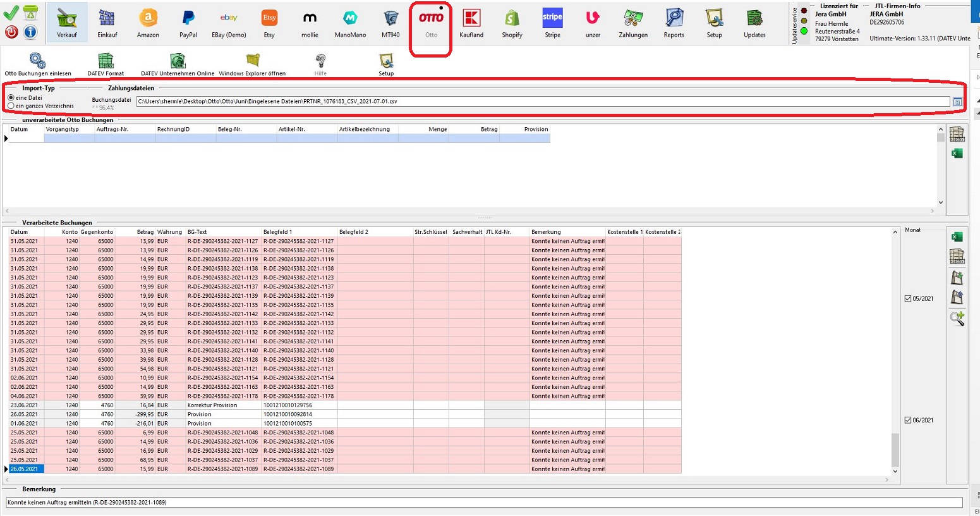Click the magnifier with plus icon
980x516 pixels.
click(x=957, y=319)
